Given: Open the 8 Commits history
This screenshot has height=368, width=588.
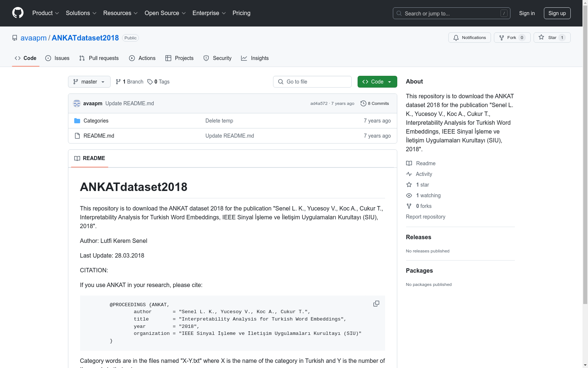Looking at the screenshot, I should pyautogui.click(x=375, y=103).
